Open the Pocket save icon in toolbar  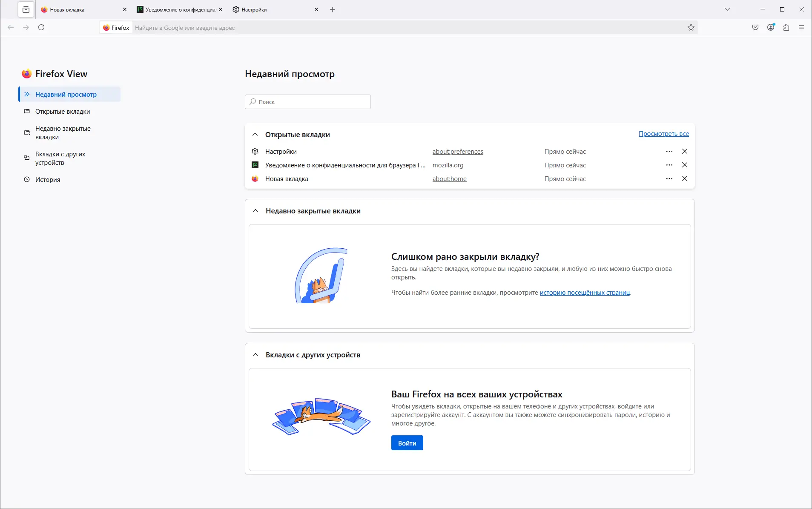[755, 27]
